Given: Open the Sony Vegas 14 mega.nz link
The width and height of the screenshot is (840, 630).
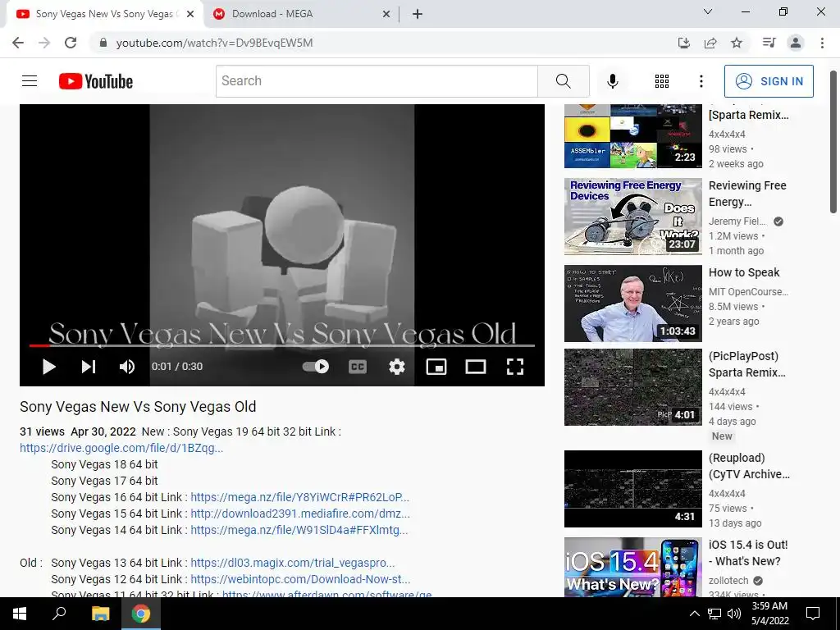Looking at the screenshot, I should pyautogui.click(x=299, y=530).
